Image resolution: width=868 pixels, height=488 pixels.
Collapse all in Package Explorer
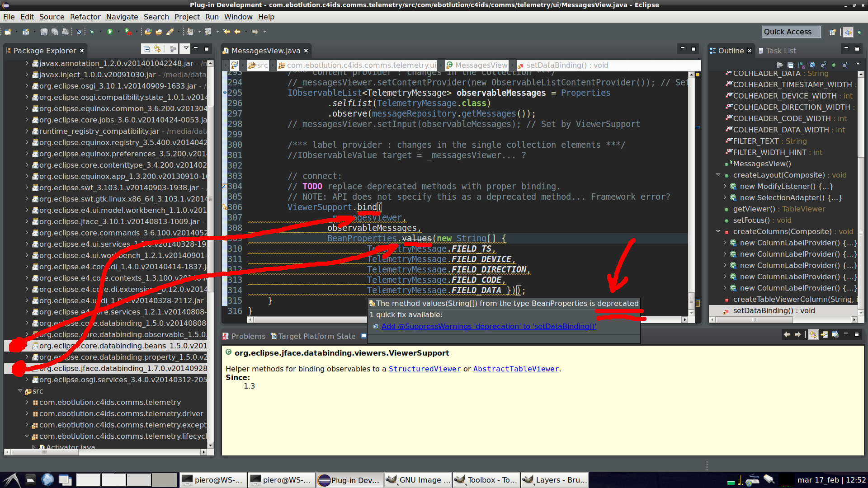tap(146, 49)
